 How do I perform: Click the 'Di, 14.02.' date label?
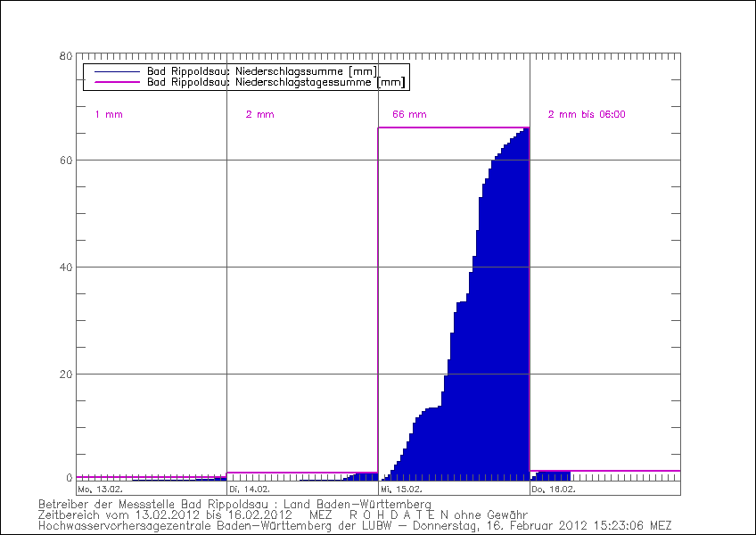click(250, 489)
